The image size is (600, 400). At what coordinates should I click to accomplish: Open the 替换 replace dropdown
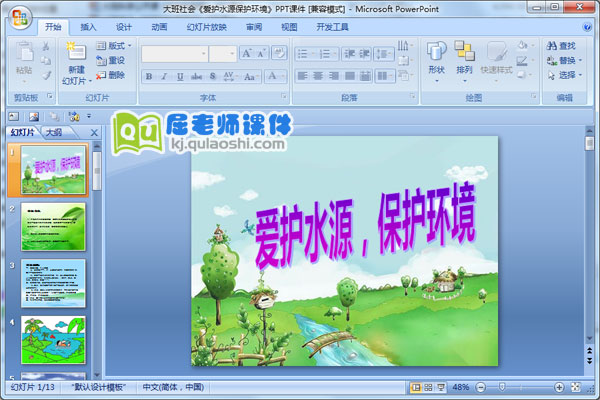(564, 60)
